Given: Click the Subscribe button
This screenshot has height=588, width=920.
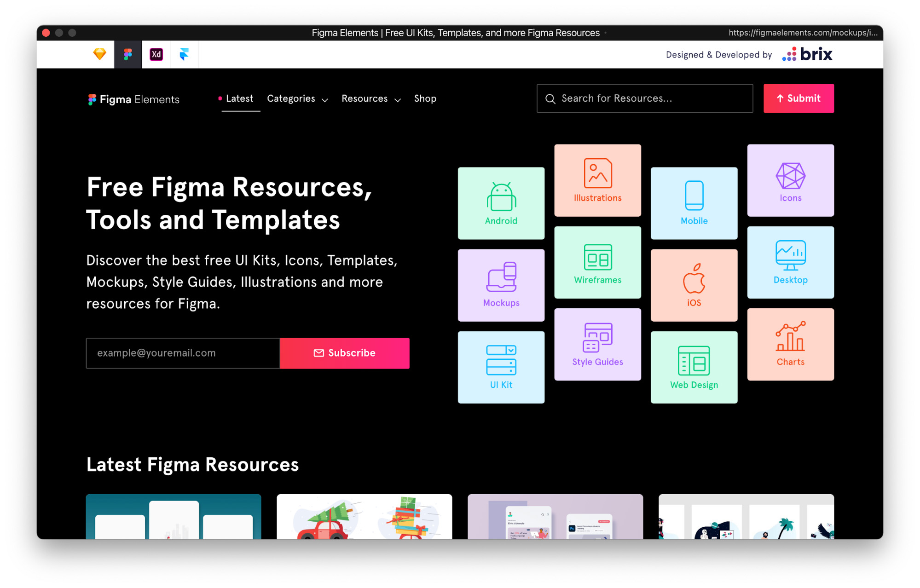Looking at the screenshot, I should pos(344,353).
